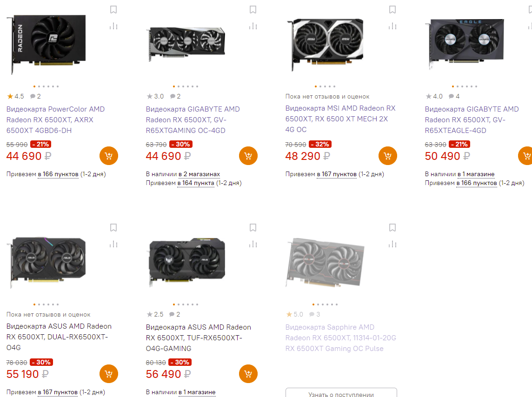Bookmark the GIGABYTE GAMING OC card
Image resolution: width=532 pixels, height=397 pixels.
pyautogui.click(x=253, y=10)
